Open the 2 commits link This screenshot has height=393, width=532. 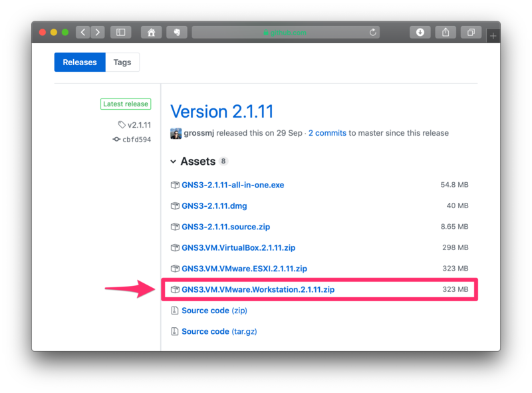tap(327, 133)
